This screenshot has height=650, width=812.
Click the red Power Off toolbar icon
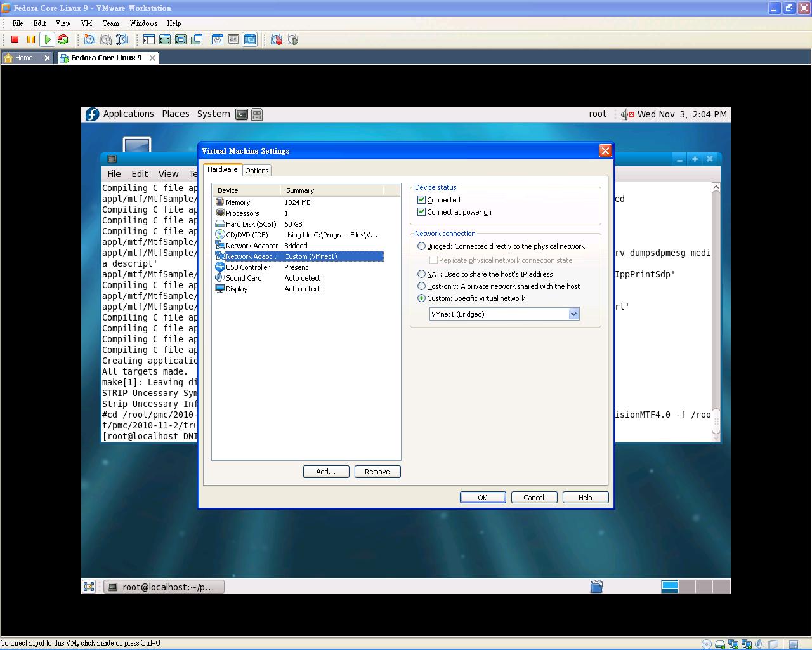pos(15,39)
